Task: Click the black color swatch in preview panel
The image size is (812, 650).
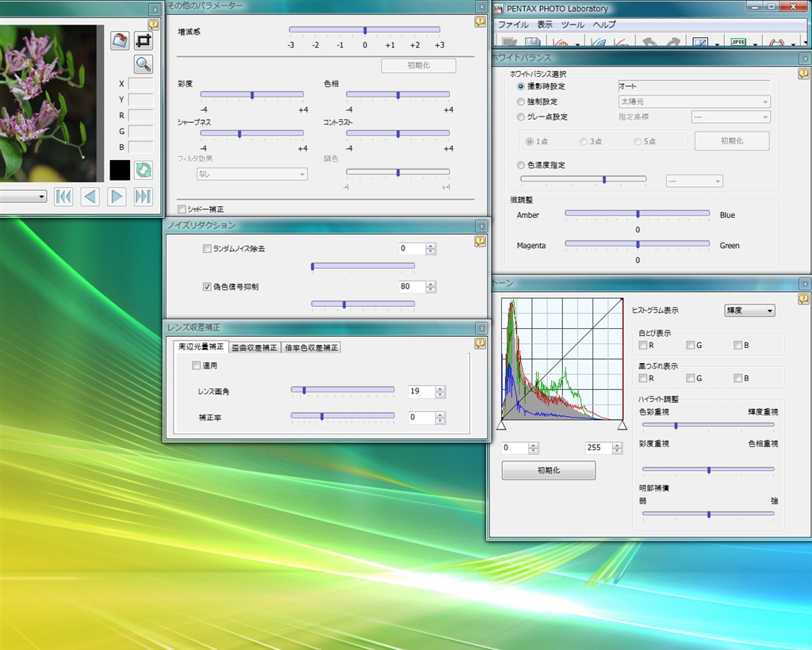Action: tap(120, 170)
